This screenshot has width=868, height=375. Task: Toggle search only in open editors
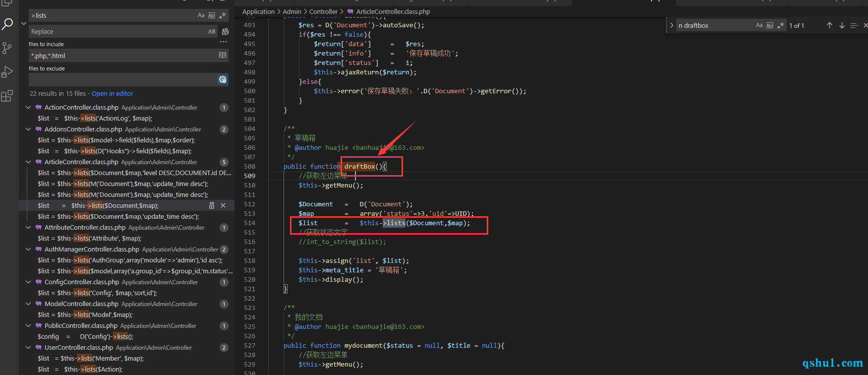point(223,55)
